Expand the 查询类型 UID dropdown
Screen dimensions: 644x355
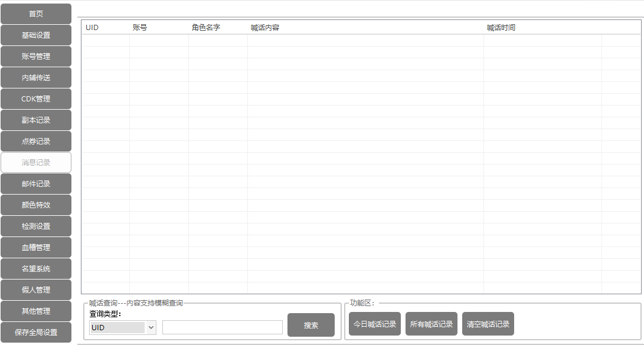click(123, 327)
